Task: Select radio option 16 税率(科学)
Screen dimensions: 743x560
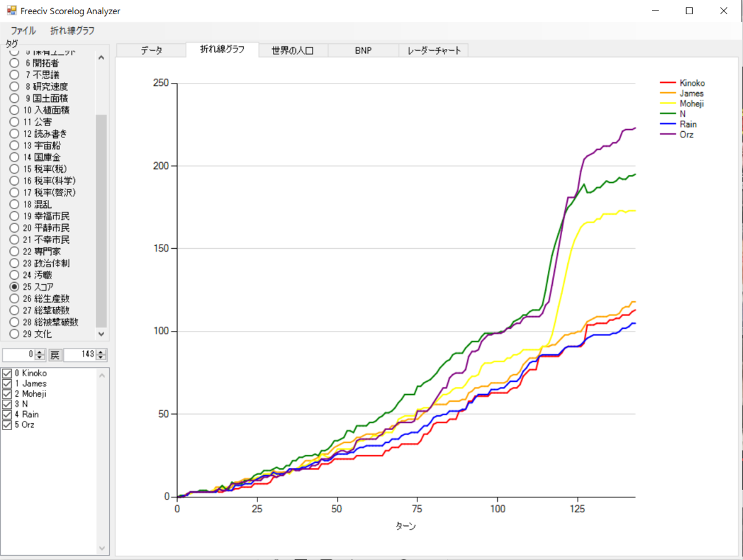Action: (x=43, y=181)
